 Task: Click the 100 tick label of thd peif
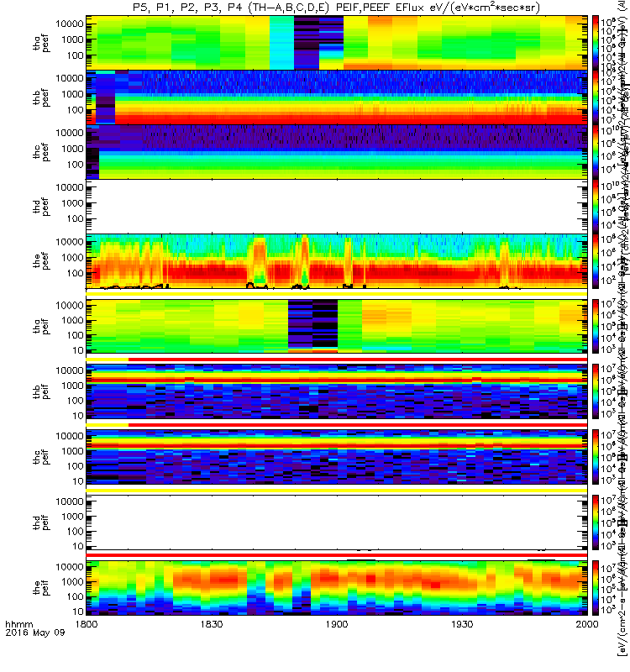(75, 532)
